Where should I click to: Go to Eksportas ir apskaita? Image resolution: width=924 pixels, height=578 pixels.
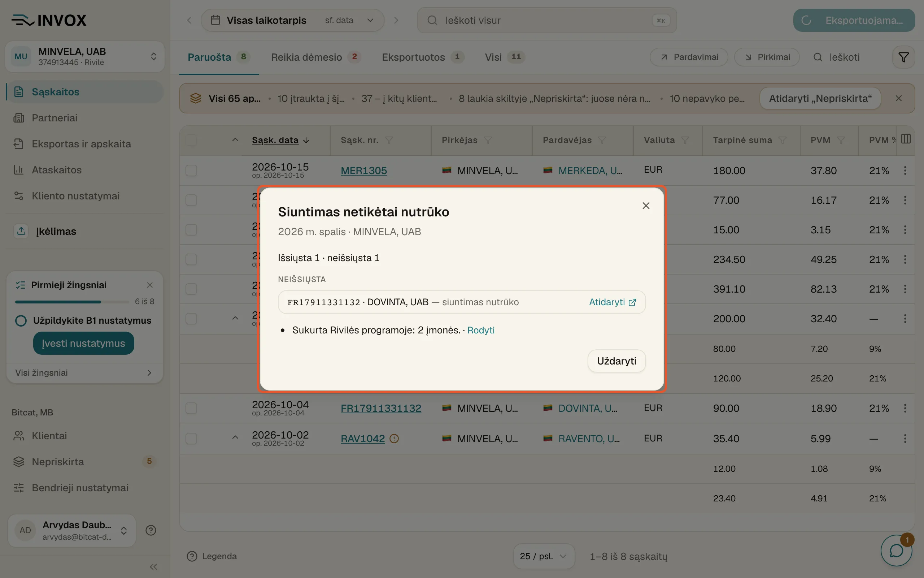(x=85, y=144)
